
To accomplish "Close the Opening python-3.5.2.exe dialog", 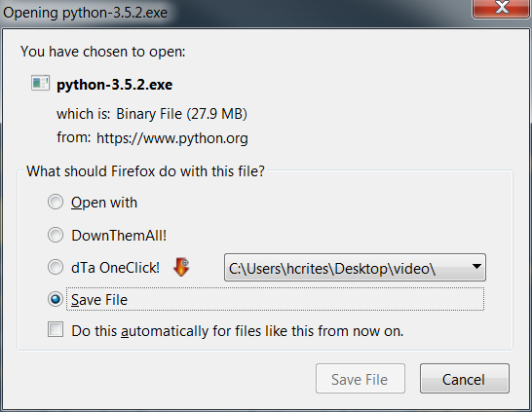I will point(502,8).
